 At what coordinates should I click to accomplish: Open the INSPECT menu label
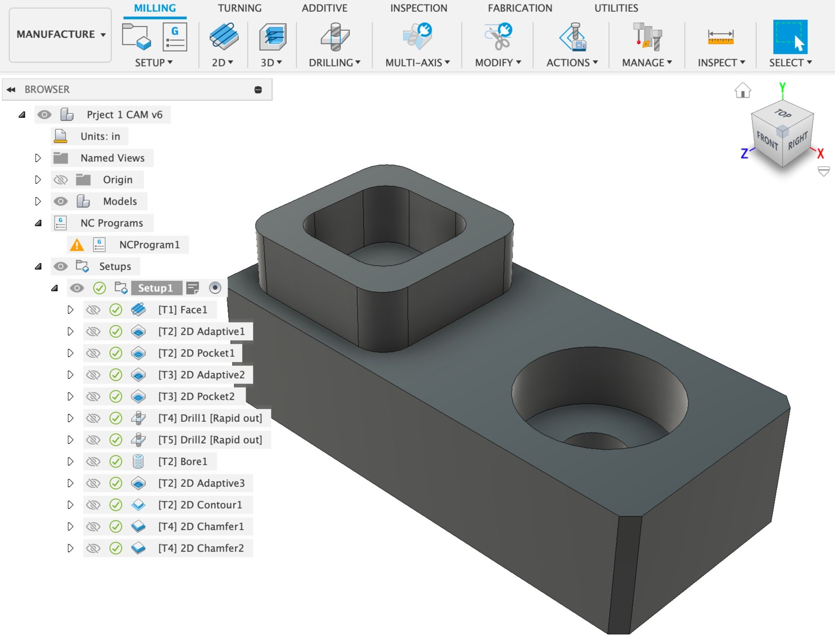tap(721, 63)
